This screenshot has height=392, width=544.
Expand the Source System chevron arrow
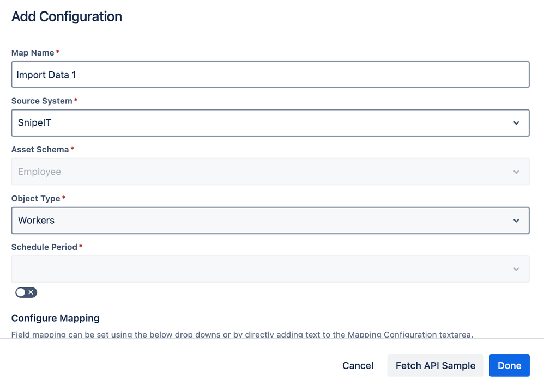pos(516,123)
